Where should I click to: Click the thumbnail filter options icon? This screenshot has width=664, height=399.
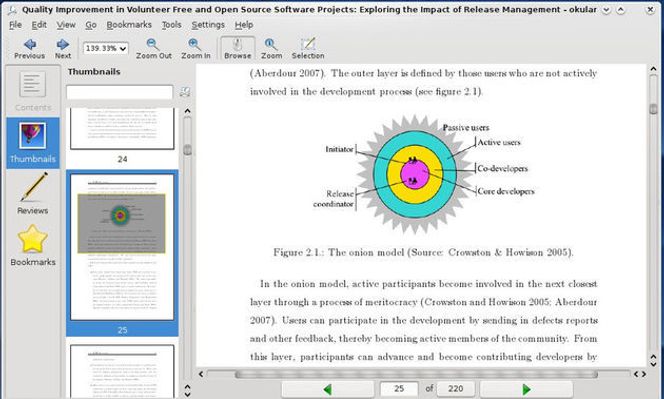[x=185, y=92]
